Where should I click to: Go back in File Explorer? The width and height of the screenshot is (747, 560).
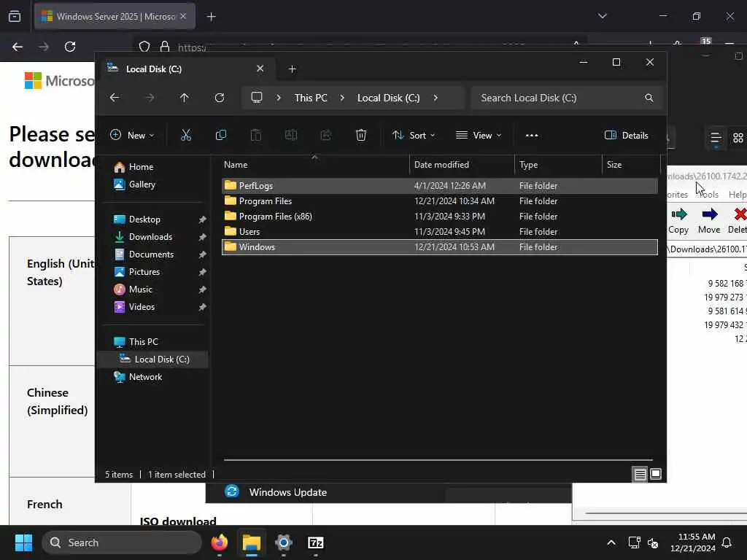pos(115,98)
